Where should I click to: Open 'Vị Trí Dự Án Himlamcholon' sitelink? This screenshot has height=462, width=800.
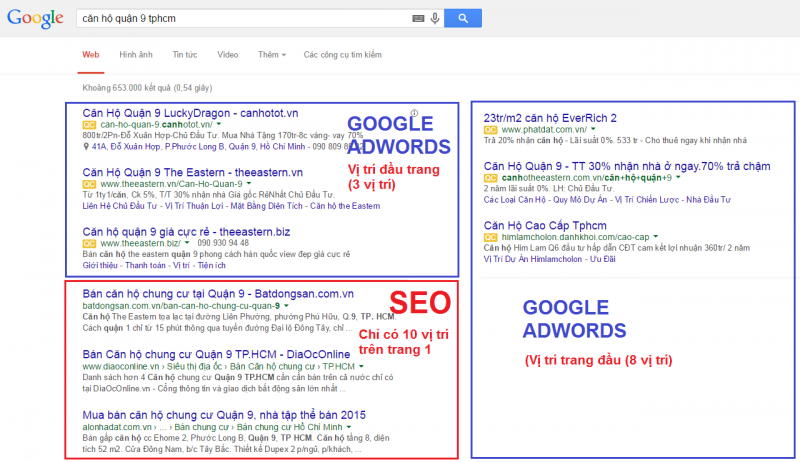[x=533, y=259]
